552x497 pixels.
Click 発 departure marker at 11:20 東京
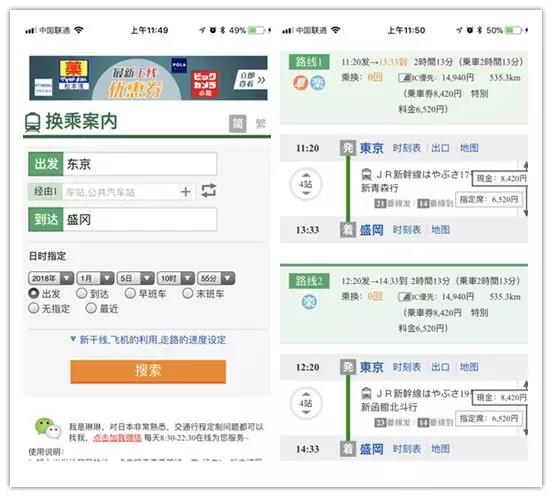348,148
